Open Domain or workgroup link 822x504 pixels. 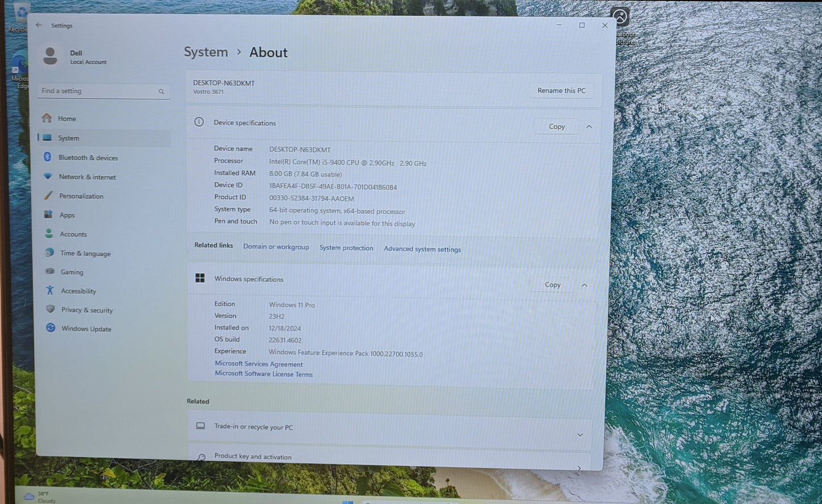pyautogui.click(x=276, y=246)
